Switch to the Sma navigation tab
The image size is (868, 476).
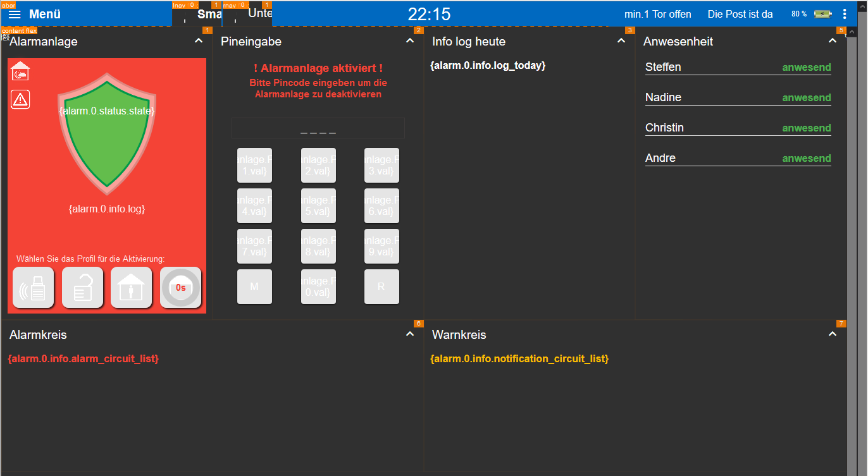(x=197, y=14)
